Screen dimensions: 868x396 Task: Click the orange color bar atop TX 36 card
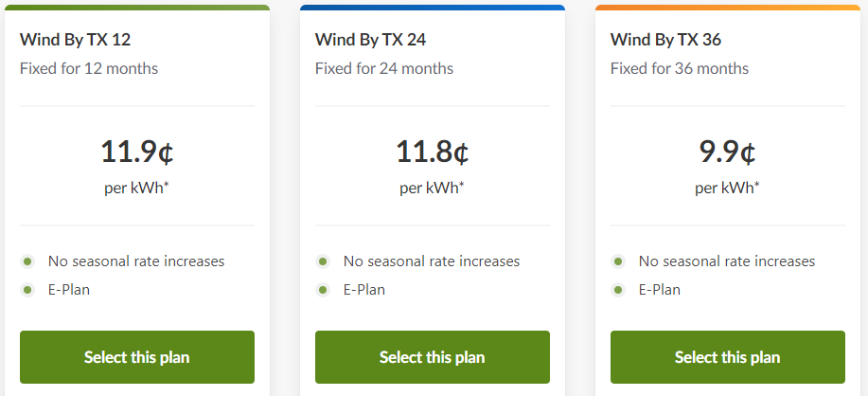click(727, 8)
